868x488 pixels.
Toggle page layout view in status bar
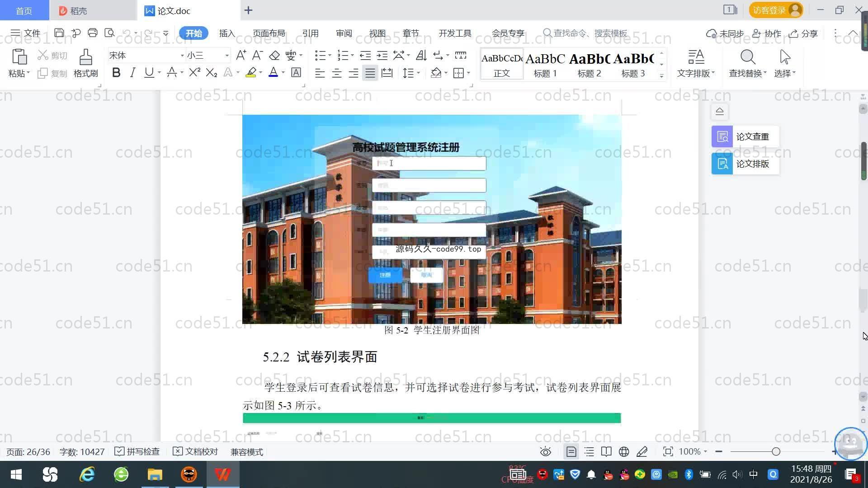tap(571, 451)
